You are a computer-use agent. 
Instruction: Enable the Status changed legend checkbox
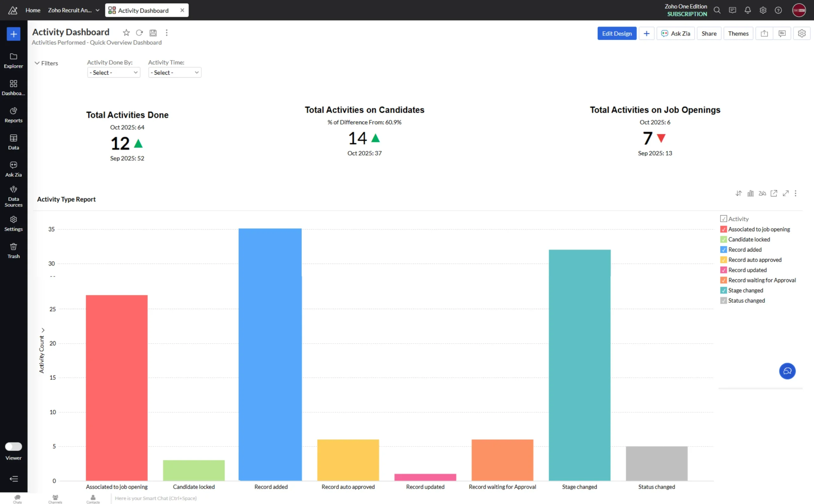(x=723, y=300)
